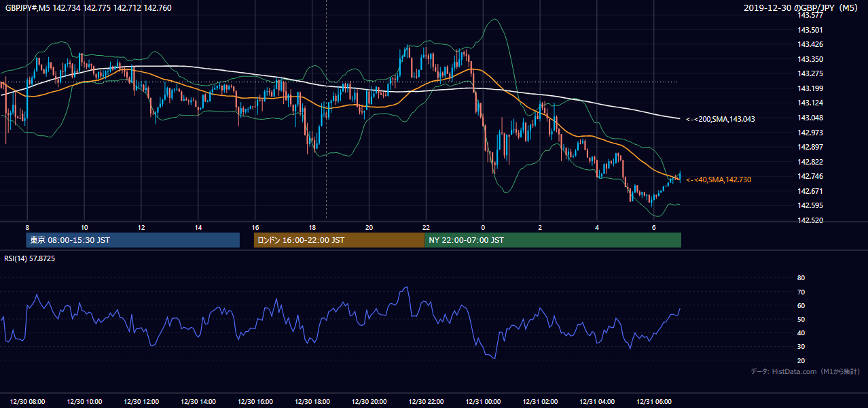Click the 40 SMA 142.730 label

pos(718,180)
